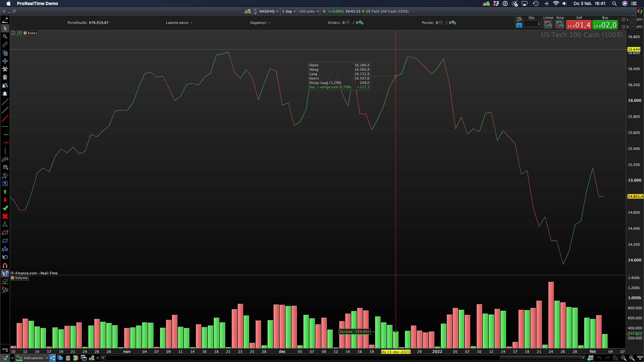Activate the magnet snap tool
The width and height of the screenshot is (644, 362).
5,266
